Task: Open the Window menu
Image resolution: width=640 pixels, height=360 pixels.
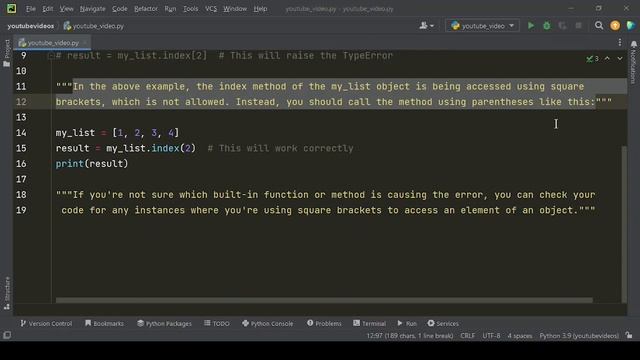Action: point(235,9)
